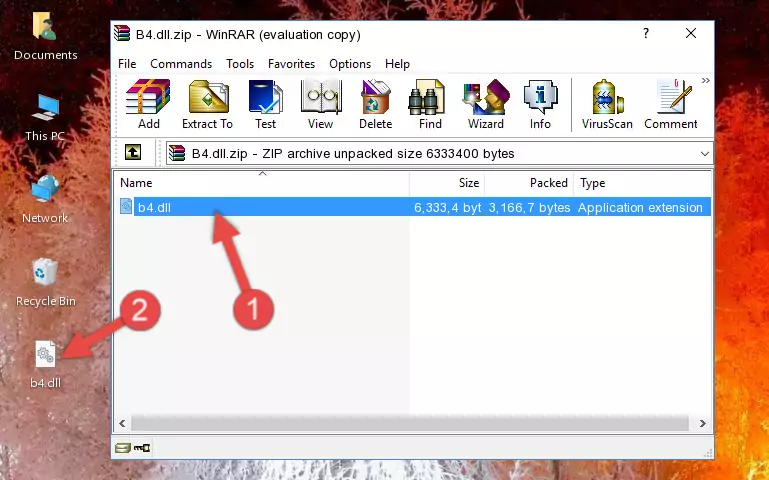
Task: Select the This PC desktop icon
Action: (45, 118)
